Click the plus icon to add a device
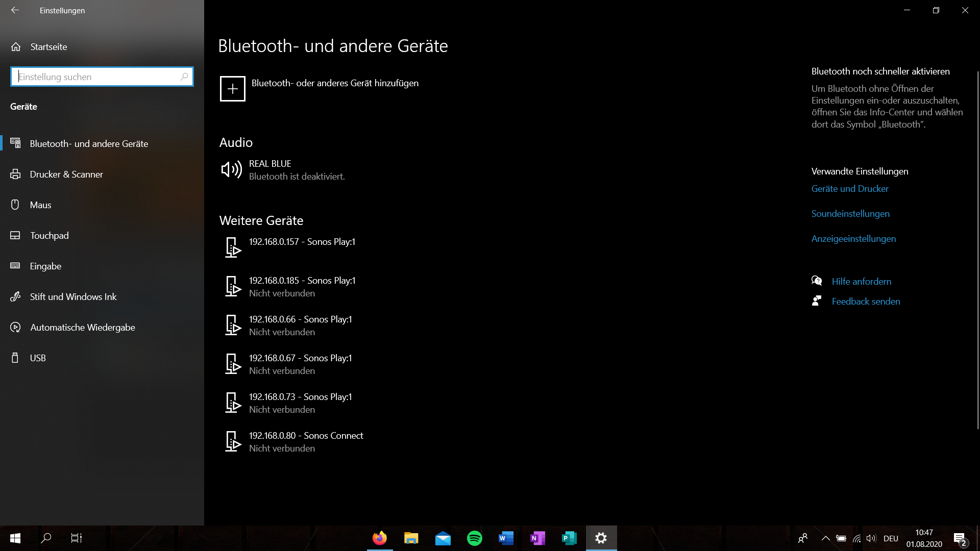This screenshot has width=980, height=551. (232, 89)
